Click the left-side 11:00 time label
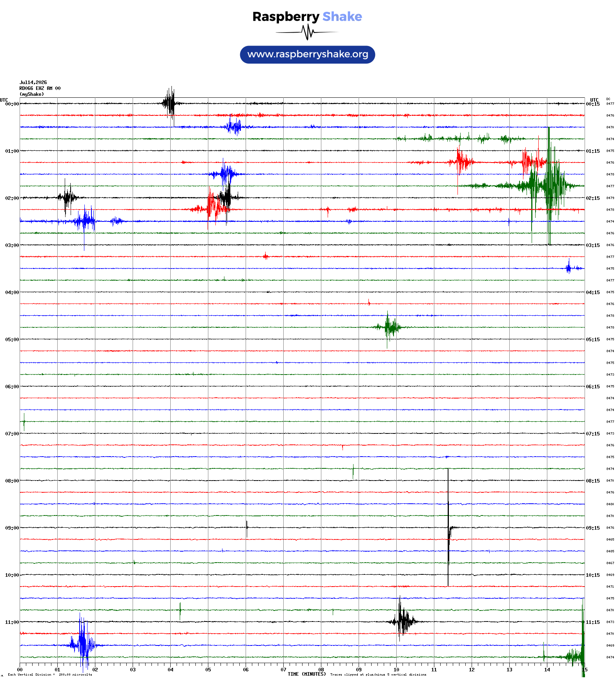 (x=12, y=622)
